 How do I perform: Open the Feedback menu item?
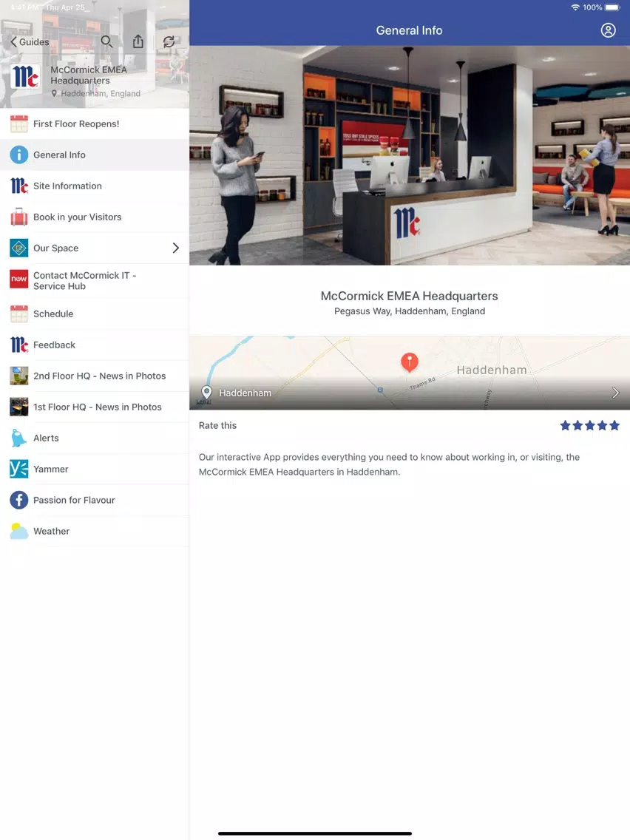[95, 345]
